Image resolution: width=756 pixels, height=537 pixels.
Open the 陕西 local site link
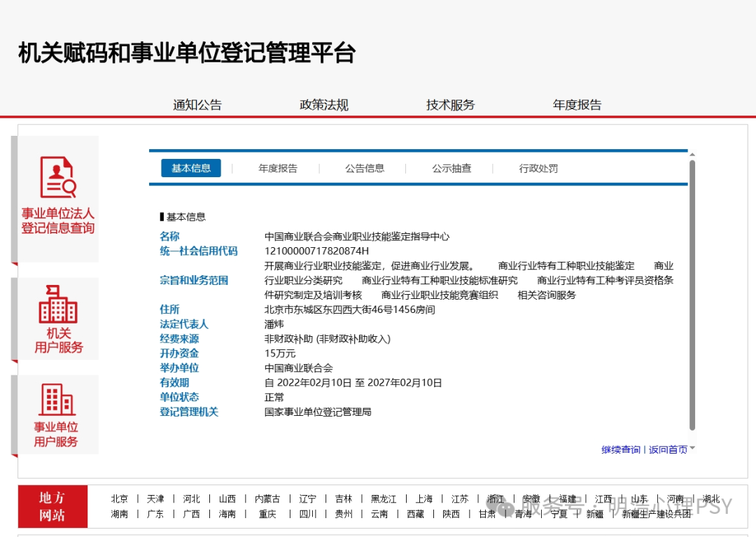pos(451,515)
